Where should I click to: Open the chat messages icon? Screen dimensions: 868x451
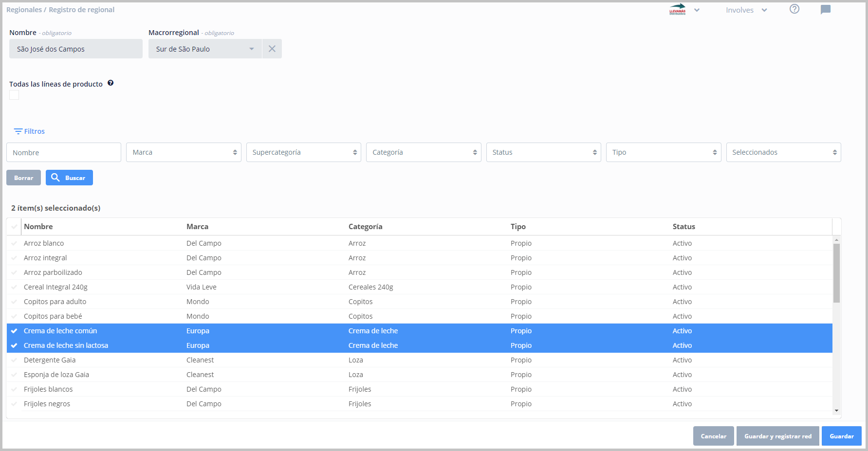(825, 10)
